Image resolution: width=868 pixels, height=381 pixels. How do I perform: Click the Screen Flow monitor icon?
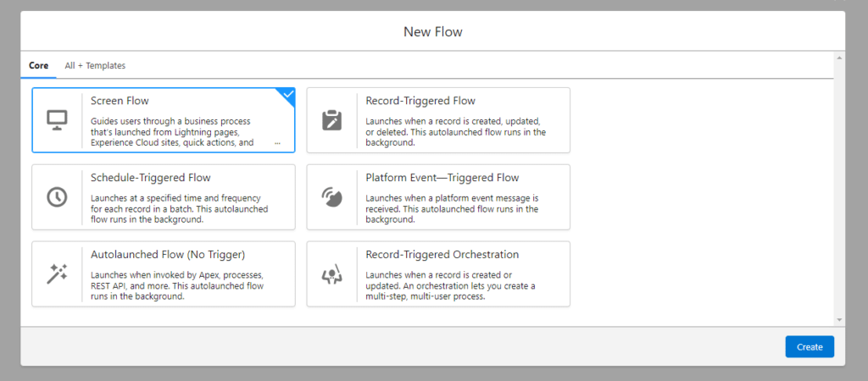click(57, 119)
